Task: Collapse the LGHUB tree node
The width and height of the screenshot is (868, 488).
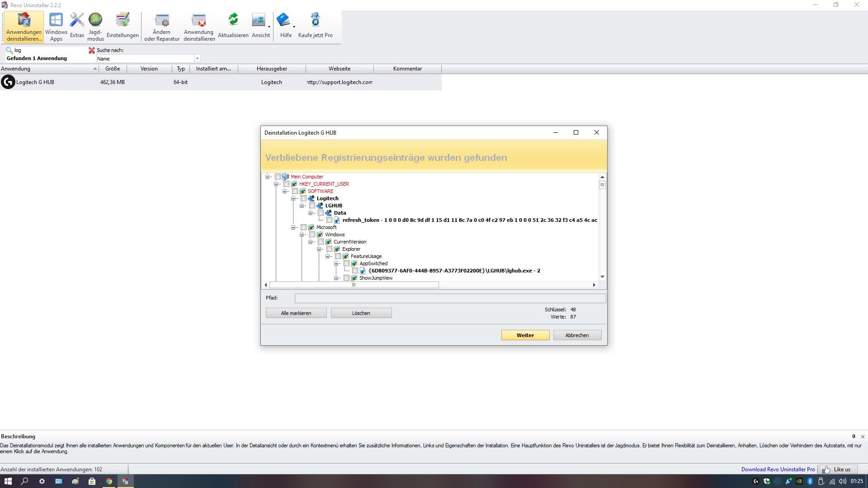Action: [x=302, y=206]
